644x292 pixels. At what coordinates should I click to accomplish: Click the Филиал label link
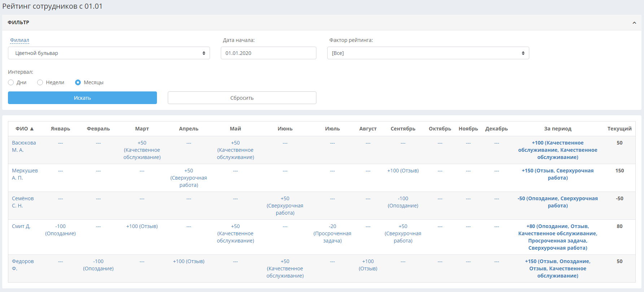[x=19, y=40]
